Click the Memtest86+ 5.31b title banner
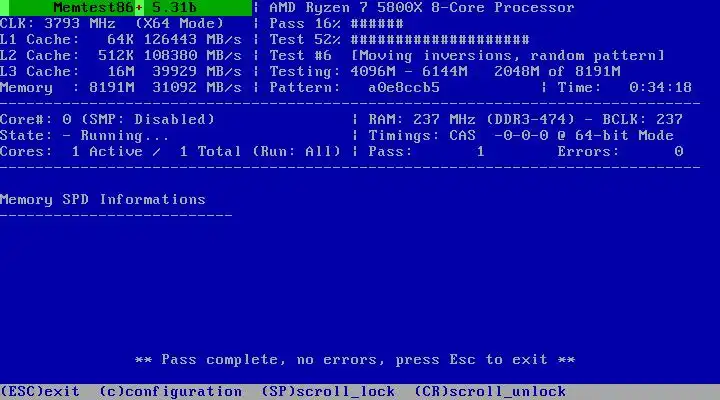Screen dimensions: 720x400 126,8
